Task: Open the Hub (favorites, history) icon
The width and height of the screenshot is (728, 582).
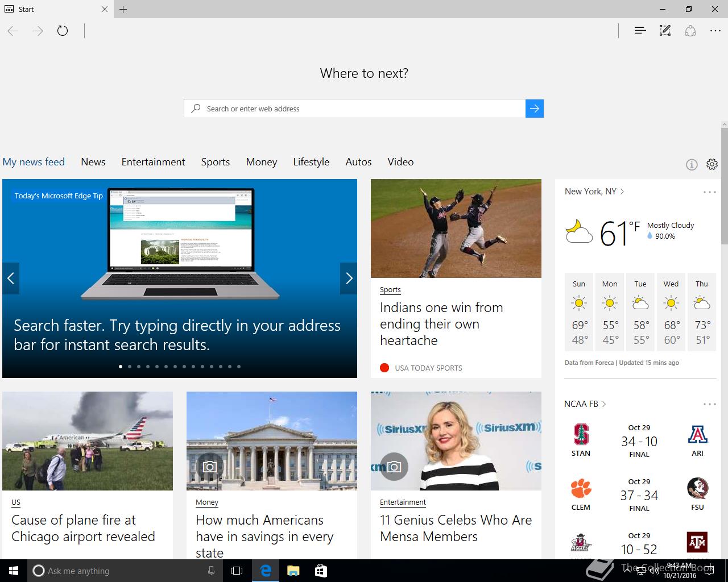Action: (x=640, y=31)
